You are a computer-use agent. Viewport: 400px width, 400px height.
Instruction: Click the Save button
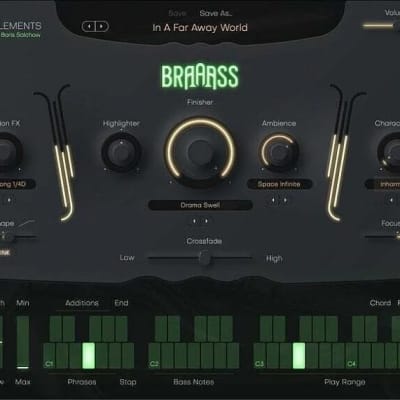pos(177,13)
